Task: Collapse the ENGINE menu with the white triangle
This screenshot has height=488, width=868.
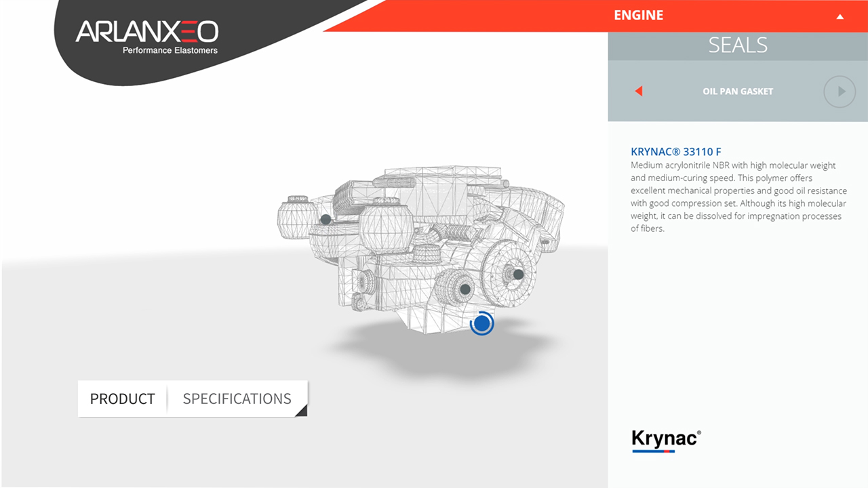Action: click(840, 16)
